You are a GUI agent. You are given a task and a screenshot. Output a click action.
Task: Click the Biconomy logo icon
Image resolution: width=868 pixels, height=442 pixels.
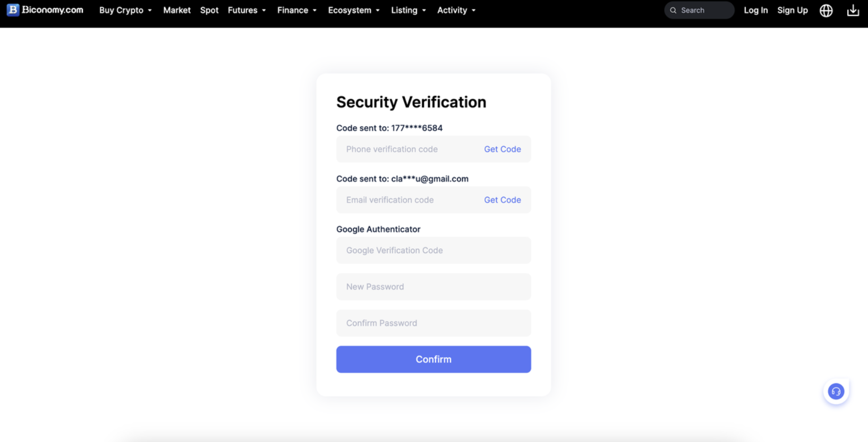click(x=13, y=10)
